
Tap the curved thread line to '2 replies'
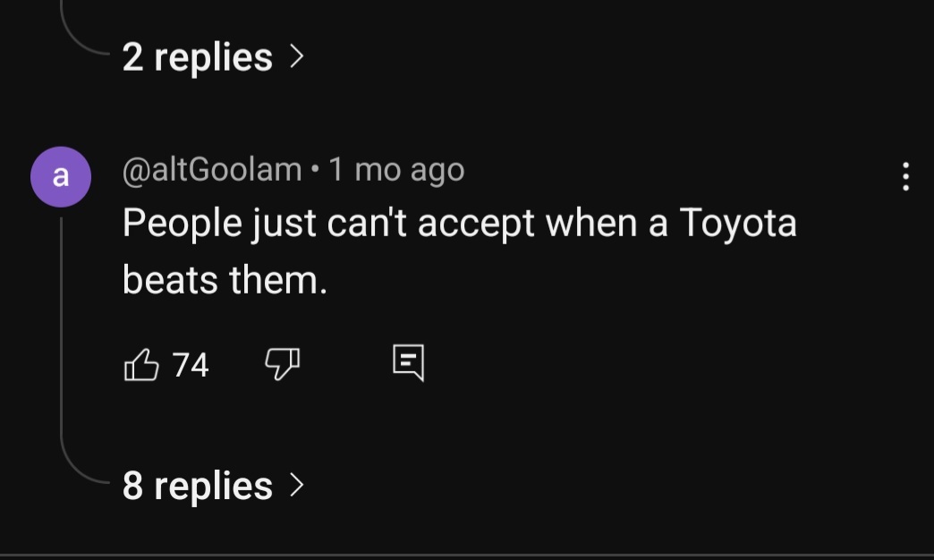pos(81,47)
